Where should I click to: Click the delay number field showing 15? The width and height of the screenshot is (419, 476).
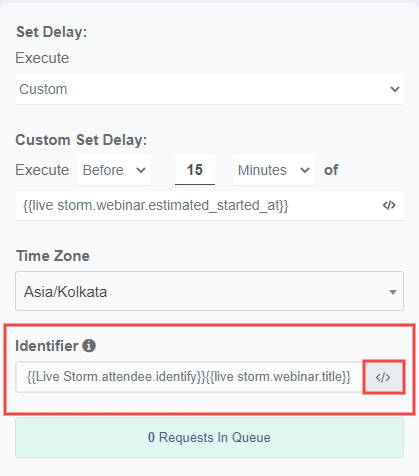coord(195,170)
